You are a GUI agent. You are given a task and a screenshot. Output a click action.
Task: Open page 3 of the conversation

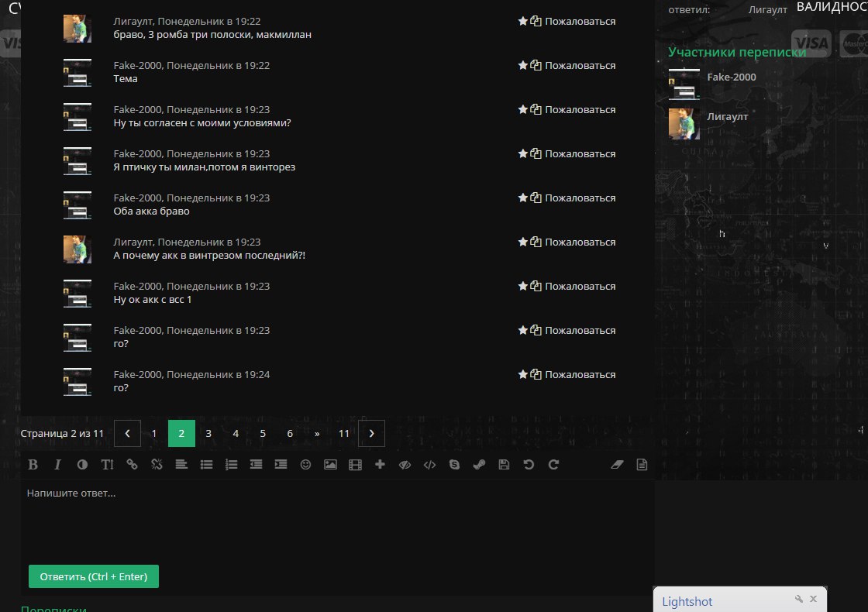pos(208,433)
